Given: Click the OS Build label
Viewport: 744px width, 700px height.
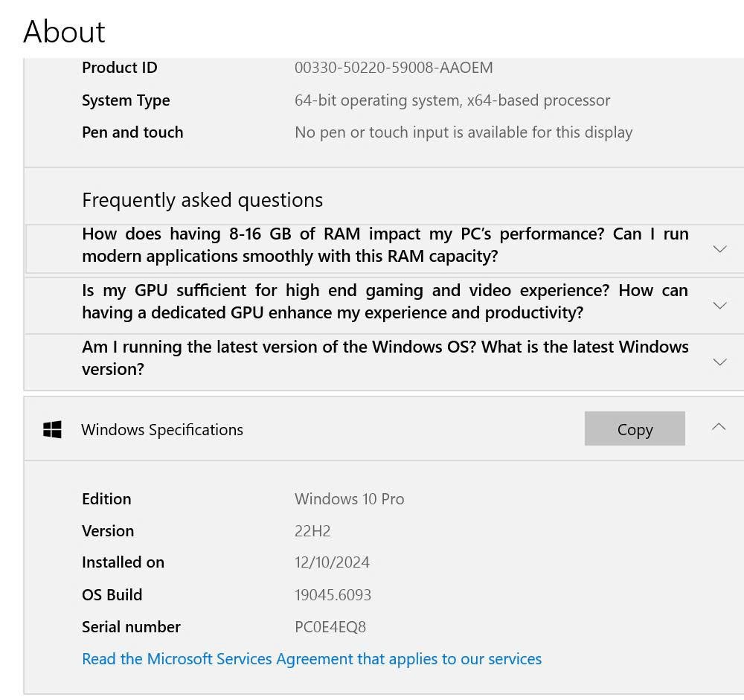Looking at the screenshot, I should point(112,594).
